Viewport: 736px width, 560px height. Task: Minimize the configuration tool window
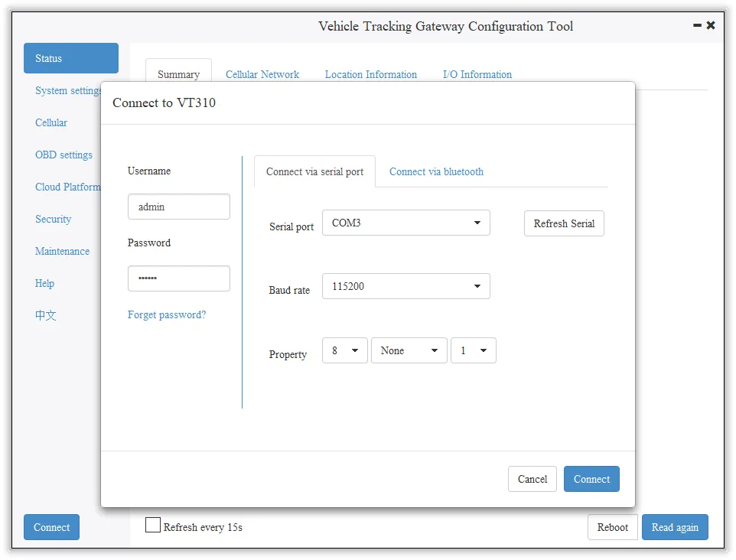pos(697,25)
